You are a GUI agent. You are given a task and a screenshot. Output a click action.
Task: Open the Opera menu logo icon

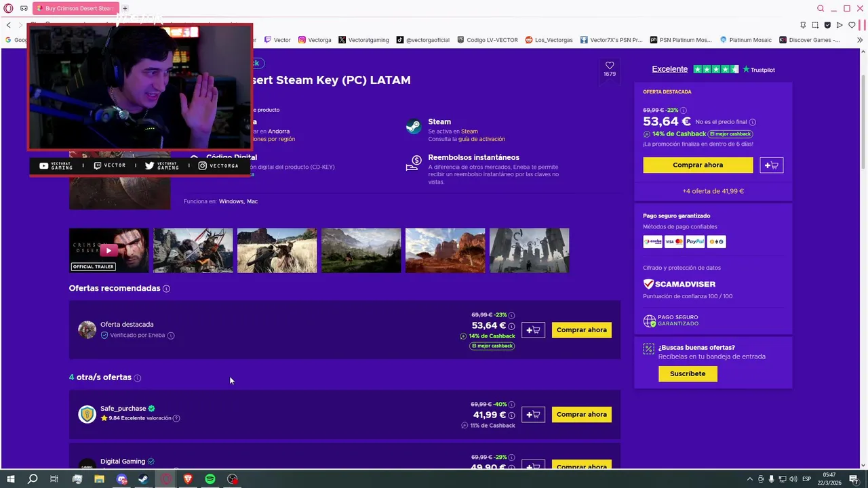point(8,8)
